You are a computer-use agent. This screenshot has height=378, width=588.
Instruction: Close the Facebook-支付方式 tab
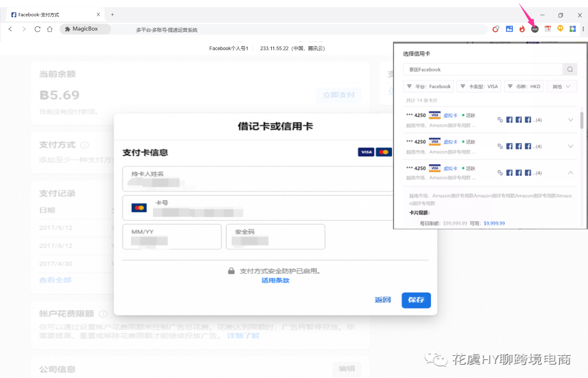pos(98,15)
